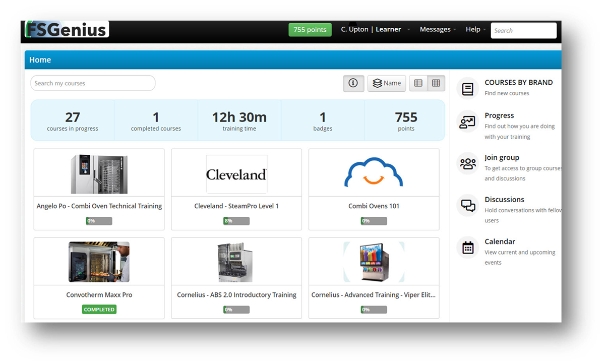Click the 12h 30m training time stat
Viewport: 603px width, 364px height.
tap(239, 120)
